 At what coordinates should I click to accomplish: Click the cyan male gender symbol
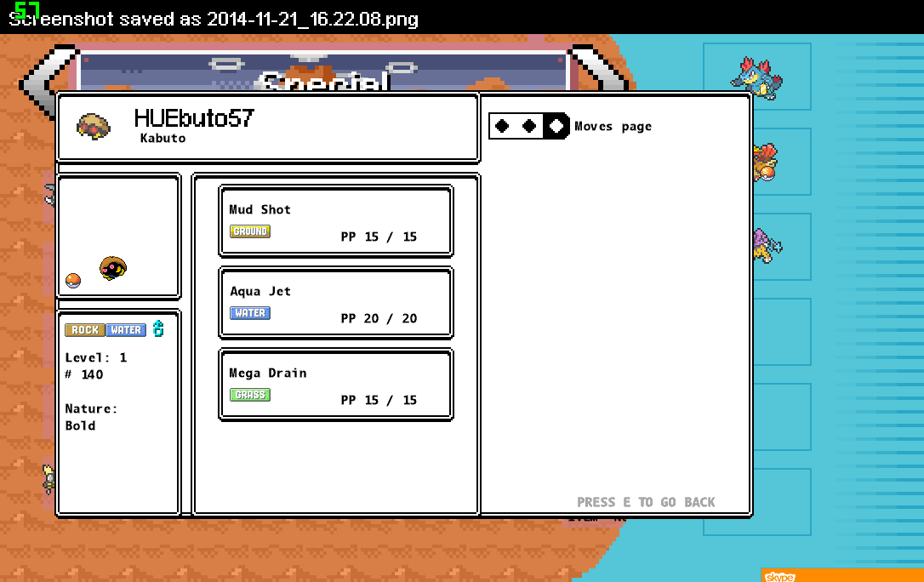[158, 328]
